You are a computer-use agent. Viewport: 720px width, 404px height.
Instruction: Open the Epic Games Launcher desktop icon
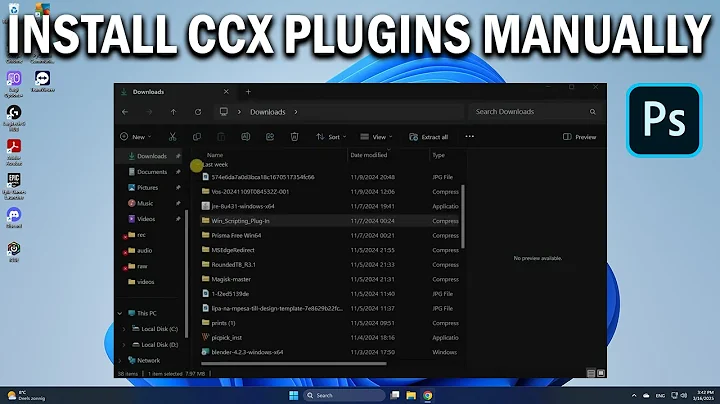tap(14, 186)
